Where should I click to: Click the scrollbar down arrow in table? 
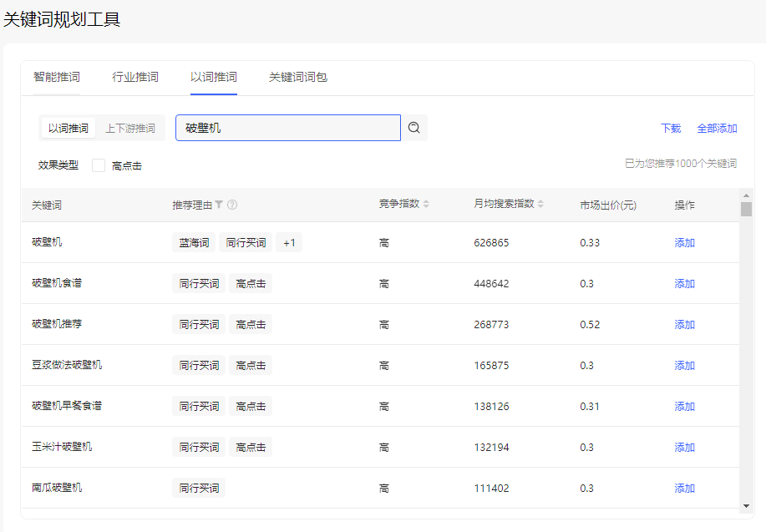[746, 504]
